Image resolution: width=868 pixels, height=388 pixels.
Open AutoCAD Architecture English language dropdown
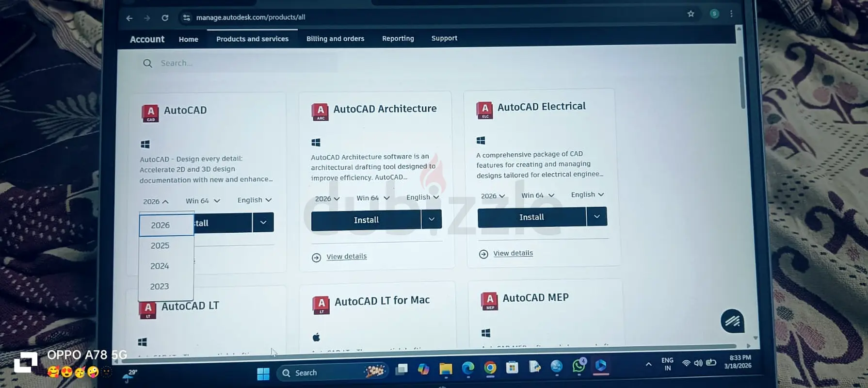[x=423, y=197]
